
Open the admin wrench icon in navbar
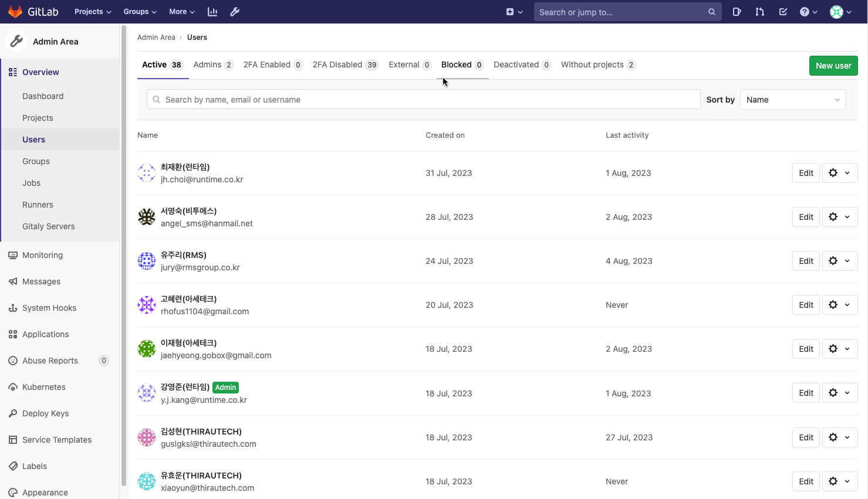tap(235, 12)
